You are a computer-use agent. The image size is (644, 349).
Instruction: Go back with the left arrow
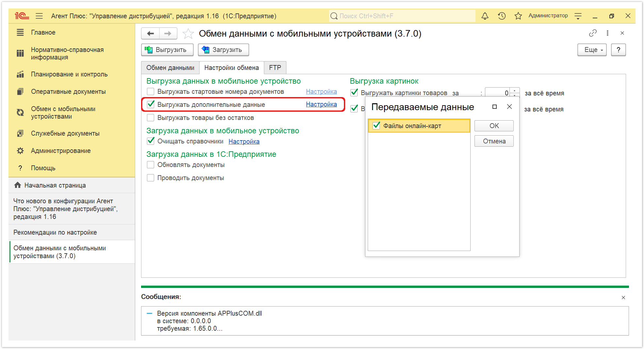click(151, 33)
